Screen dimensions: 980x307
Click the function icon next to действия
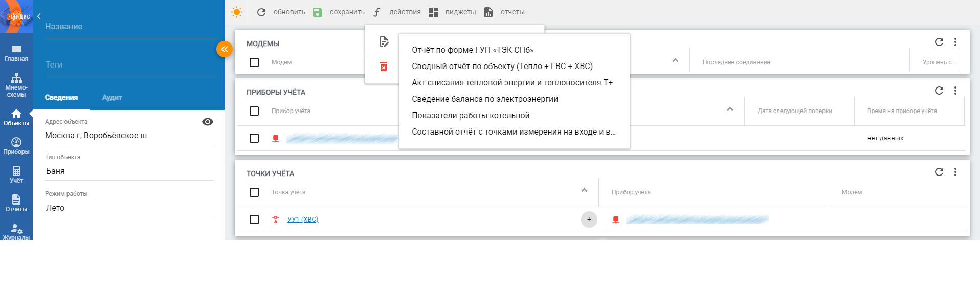(x=377, y=12)
